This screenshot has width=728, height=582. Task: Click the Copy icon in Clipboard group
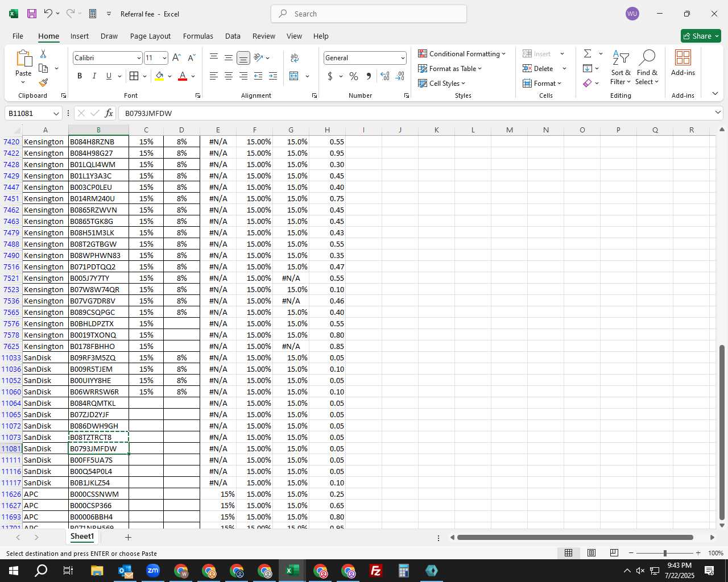click(43, 68)
